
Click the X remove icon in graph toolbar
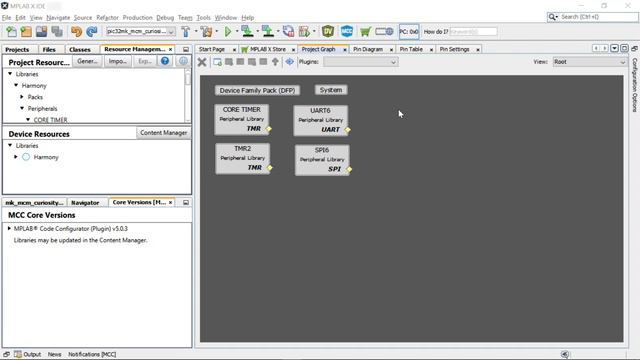(202, 62)
